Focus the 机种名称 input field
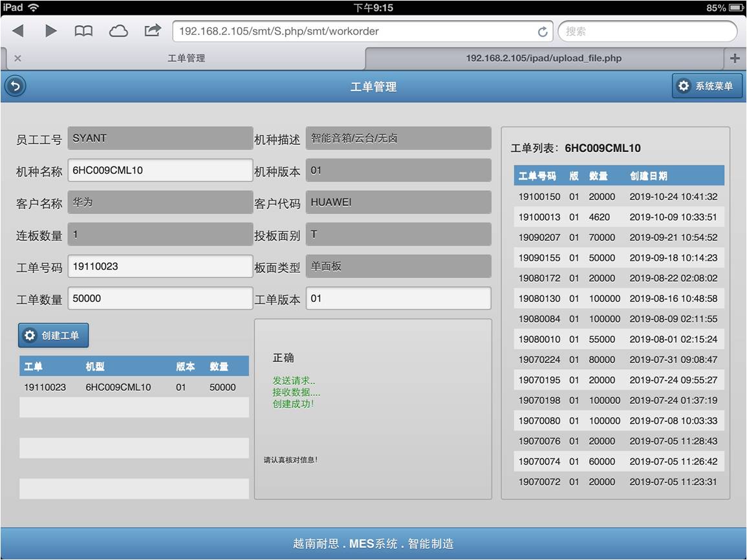Viewport: 747px width, 560px height. (x=160, y=171)
